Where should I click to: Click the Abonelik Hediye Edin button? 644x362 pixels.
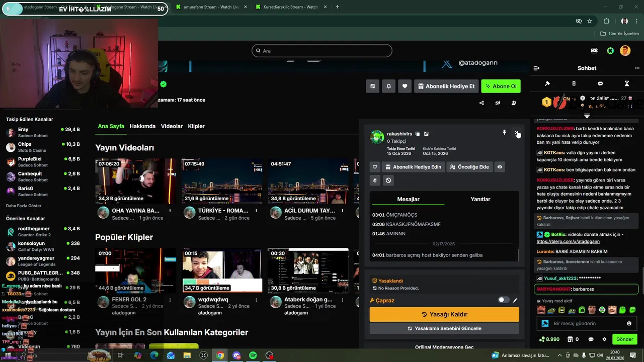click(x=413, y=167)
